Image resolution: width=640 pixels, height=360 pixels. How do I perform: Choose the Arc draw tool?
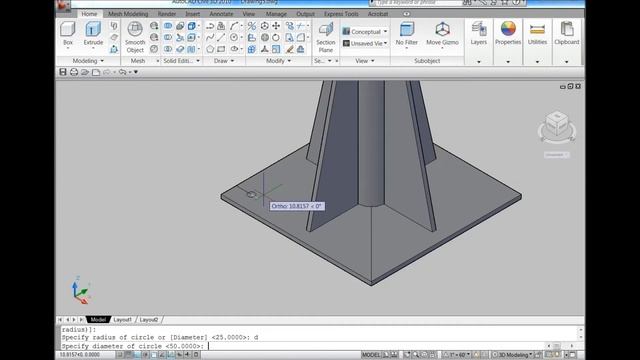tap(233, 26)
